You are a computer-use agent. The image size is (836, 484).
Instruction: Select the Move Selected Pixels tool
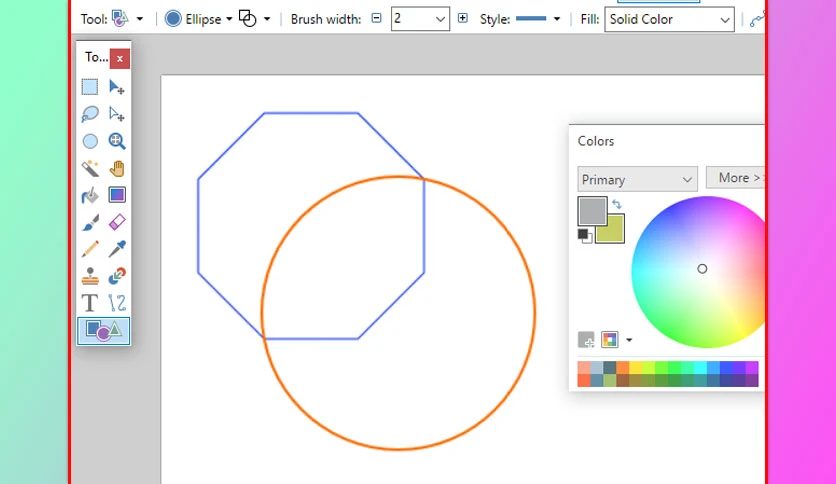(117, 87)
